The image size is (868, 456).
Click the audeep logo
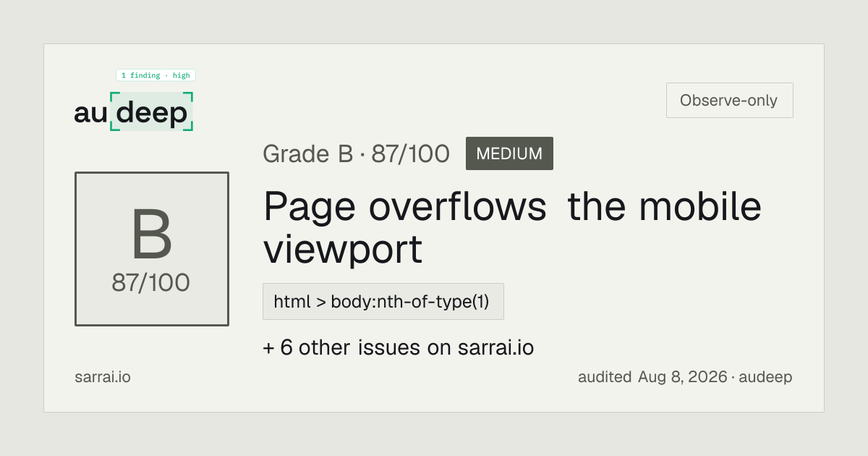pos(134,112)
